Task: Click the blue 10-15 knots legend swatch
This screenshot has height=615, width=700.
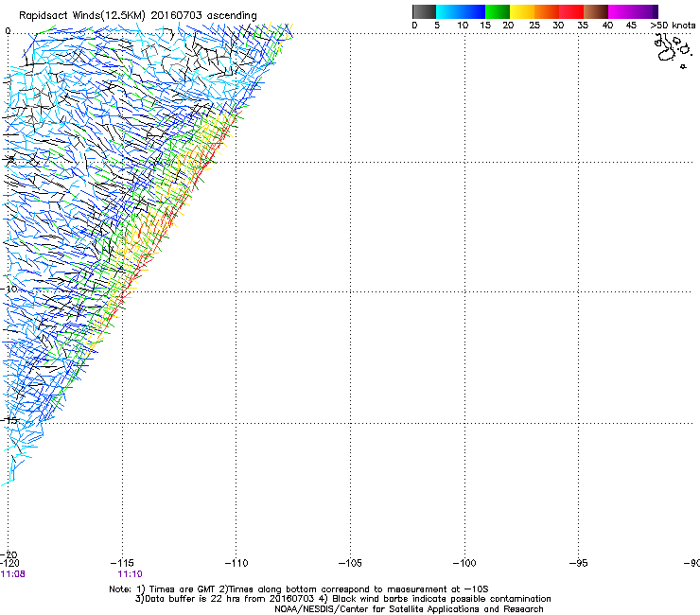Action: [x=473, y=11]
